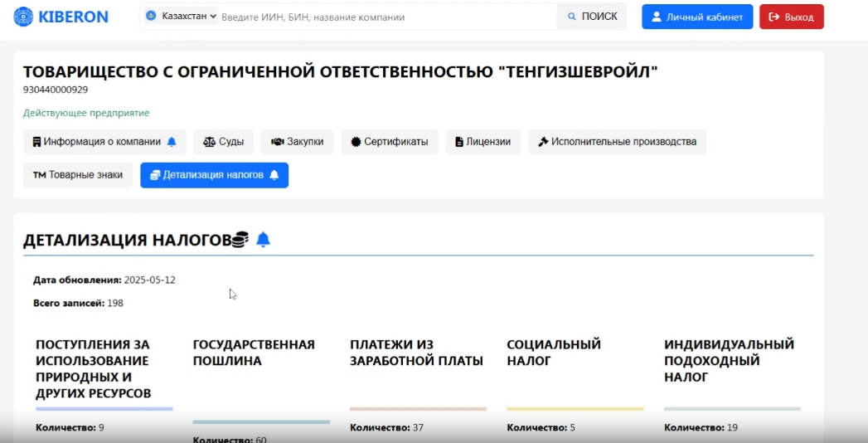
Task: Select ПЛАТЕЖИ ИЗ ЗАРАБОТНОЙ ПЛАТЫ category heading
Action: click(416, 353)
